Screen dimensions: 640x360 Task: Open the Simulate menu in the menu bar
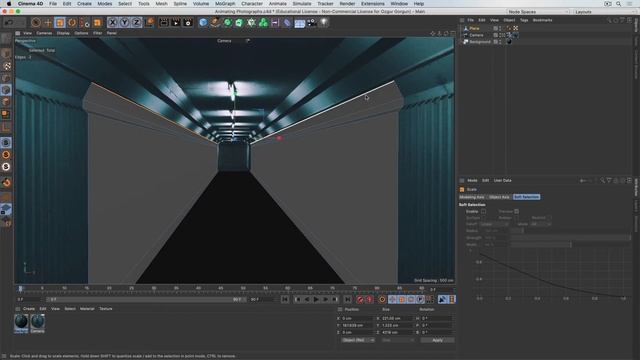(x=302, y=4)
